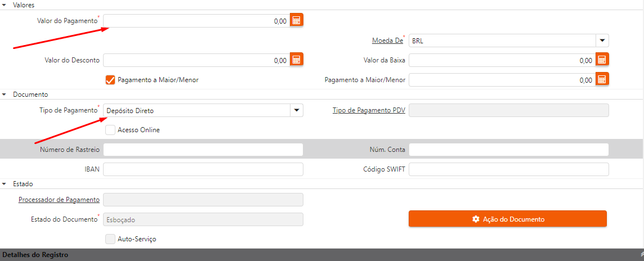Open the Moeda De dropdown arrow
The width and height of the screenshot is (644, 261).
point(602,40)
